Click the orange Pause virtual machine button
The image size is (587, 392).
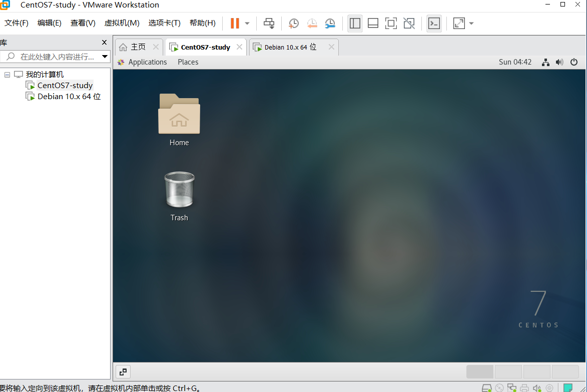[x=235, y=24]
